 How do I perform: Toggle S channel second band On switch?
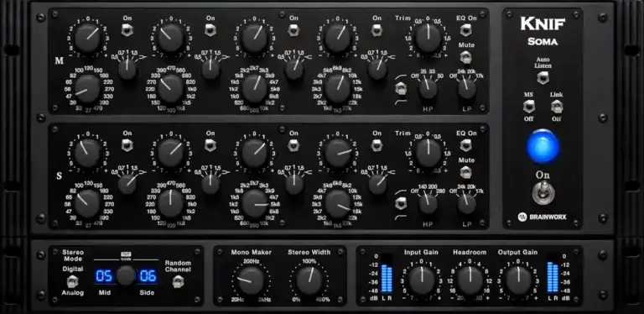click(x=210, y=144)
